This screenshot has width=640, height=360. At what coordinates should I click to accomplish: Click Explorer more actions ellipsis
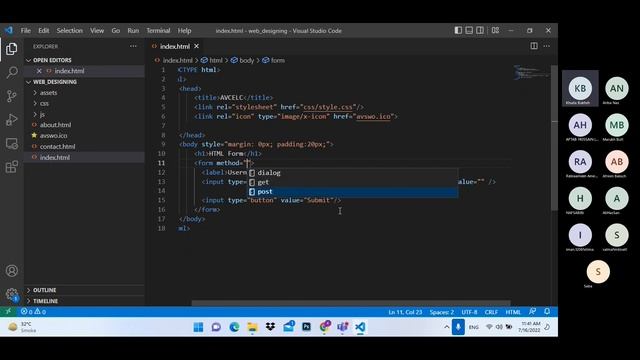pyautogui.click(x=133, y=47)
